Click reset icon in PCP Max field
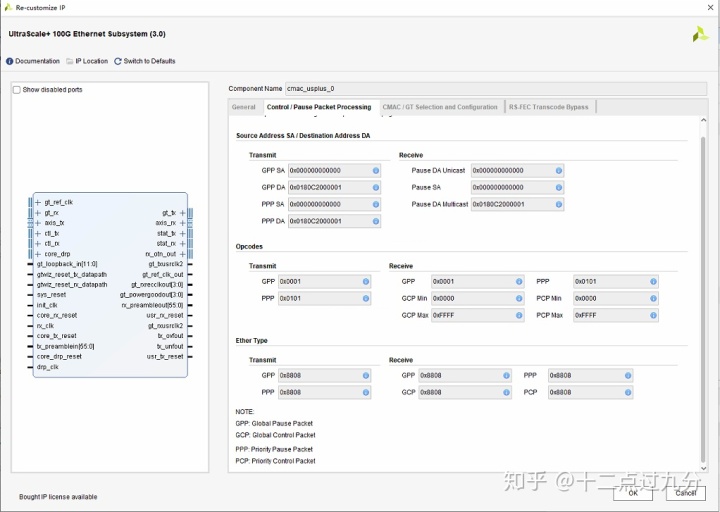 pos(653,315)
